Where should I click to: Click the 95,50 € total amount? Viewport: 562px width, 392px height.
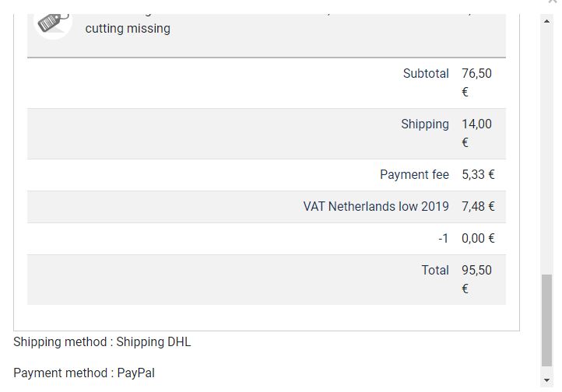(476, 279)
